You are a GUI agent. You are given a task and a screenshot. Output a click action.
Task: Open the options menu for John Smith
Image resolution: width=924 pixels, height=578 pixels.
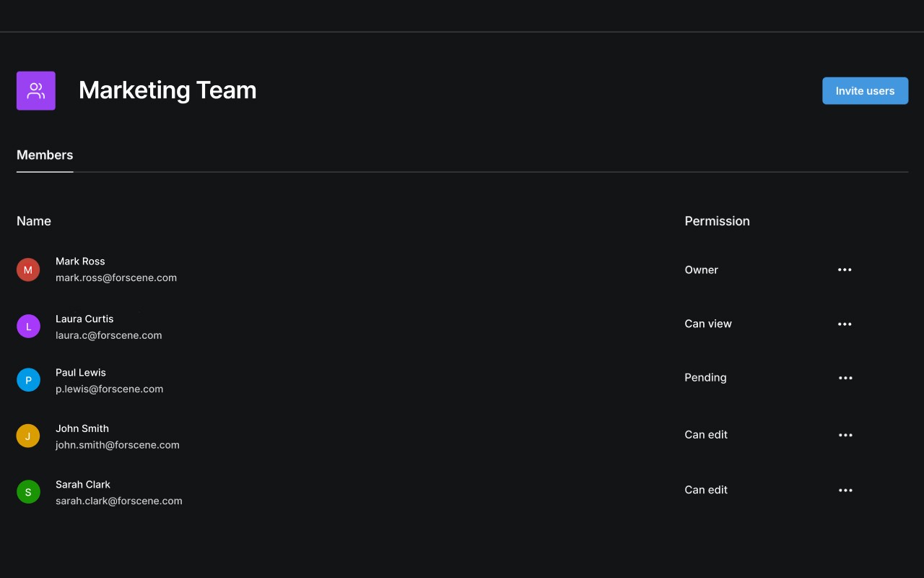(845, 434)
